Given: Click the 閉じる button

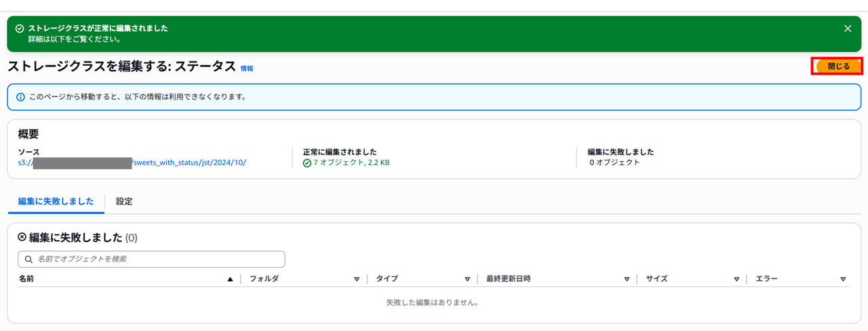Looking at the screenshot, I should pyautogui.click(x=838, y=66).
